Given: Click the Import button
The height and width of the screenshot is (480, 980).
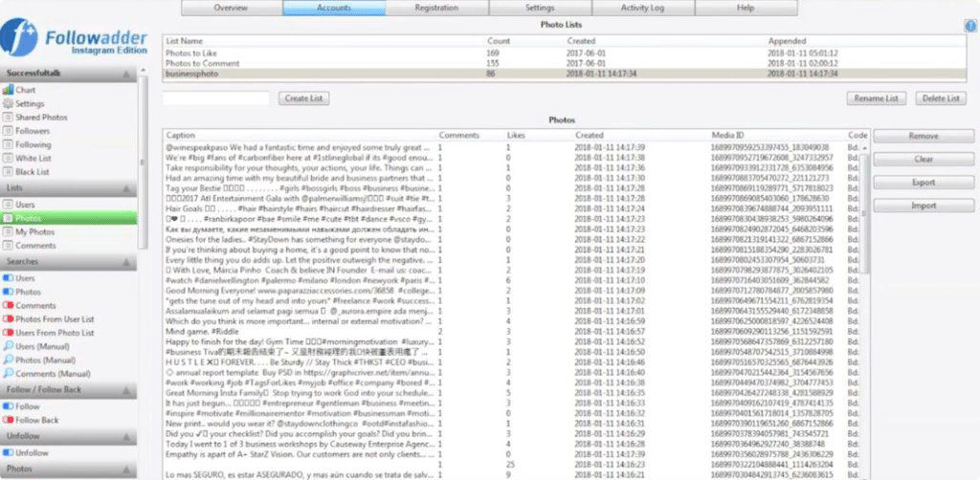Looking at the screenshot, I should 924,206.
